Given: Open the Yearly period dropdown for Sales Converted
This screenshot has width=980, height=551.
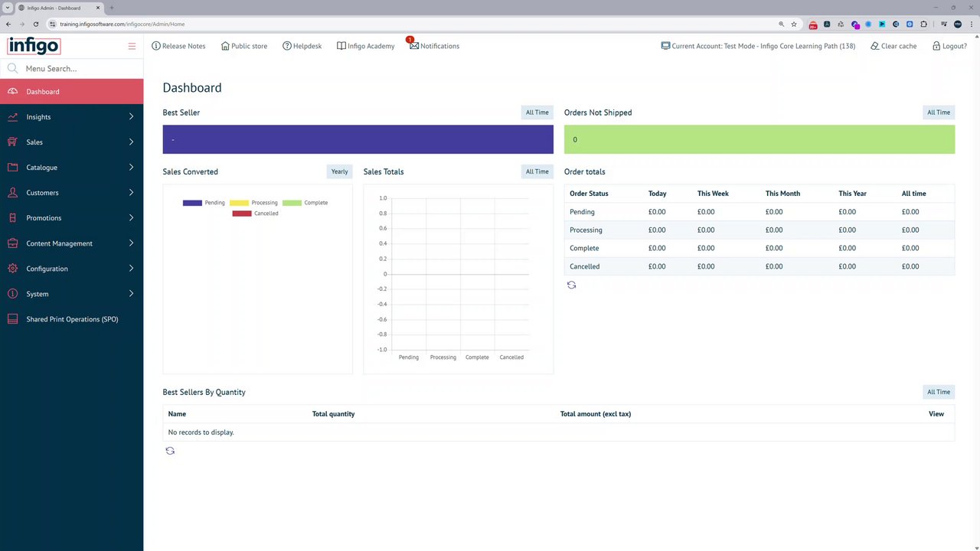Looking at the screenshot, I should (339, 171).
